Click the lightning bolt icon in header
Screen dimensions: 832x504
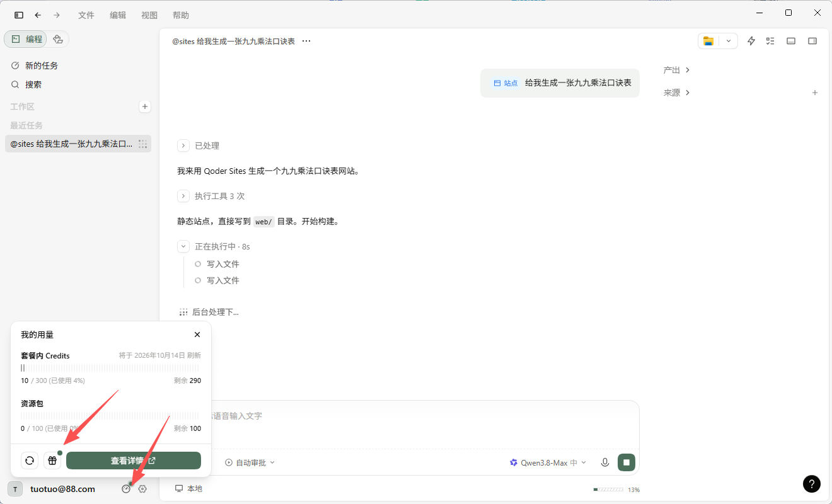[x=751, y=41]
